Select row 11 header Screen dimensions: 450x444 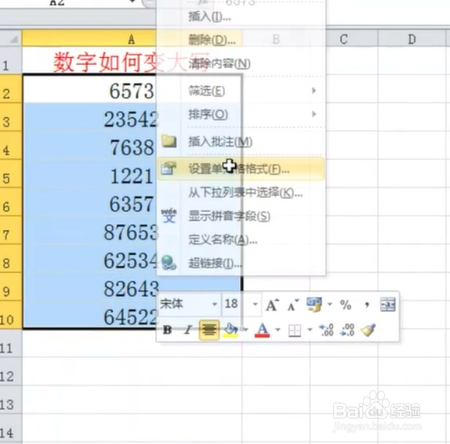coord(11,344)
